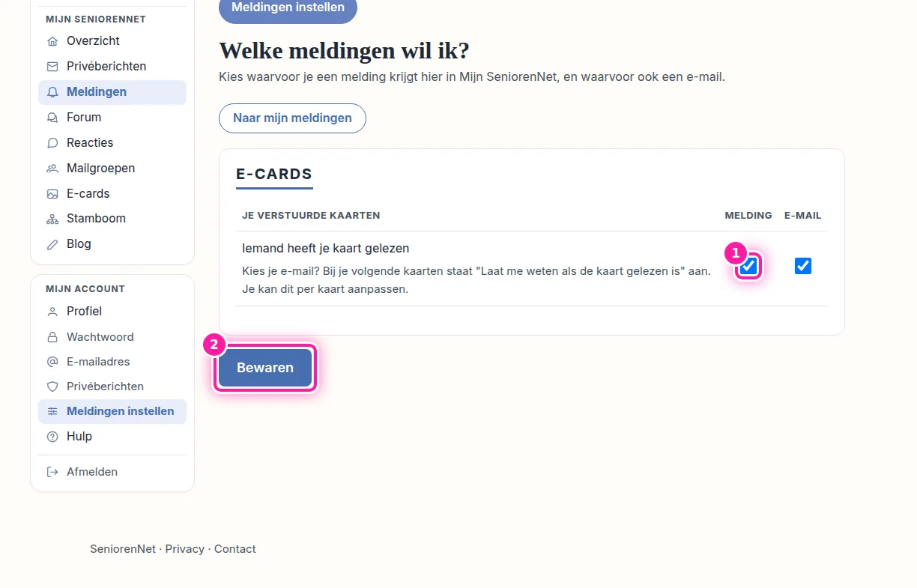This screenshot has height=588, width=917.
Task: Click the heading "Welke meldingen wil ik?"
Action: pos(344,51)
